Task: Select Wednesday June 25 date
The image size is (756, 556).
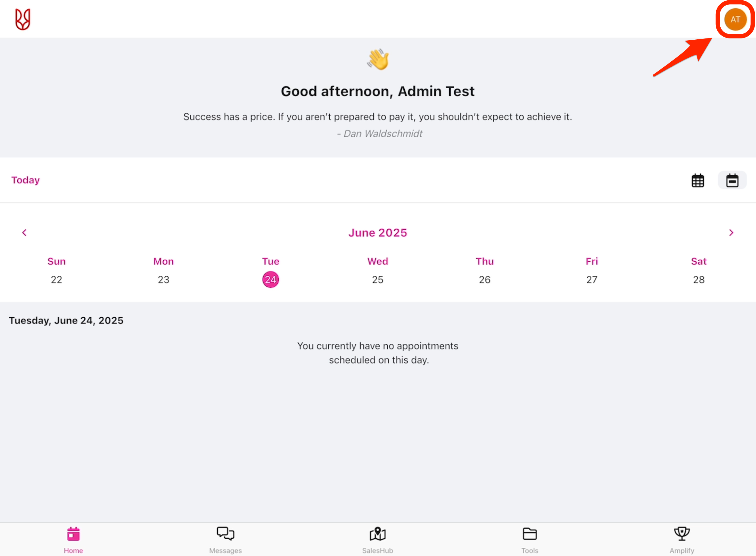Action: pyautogui.click(x=377, y=279)
